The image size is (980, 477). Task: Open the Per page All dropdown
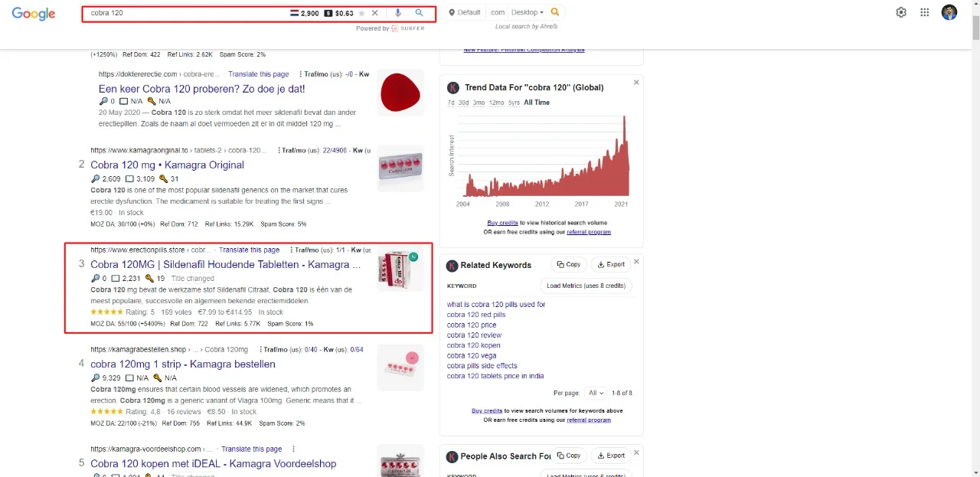(595, 393)
